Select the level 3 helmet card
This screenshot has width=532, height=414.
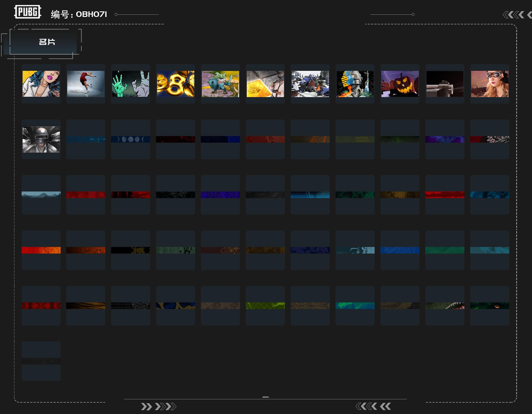pos(41,139)
